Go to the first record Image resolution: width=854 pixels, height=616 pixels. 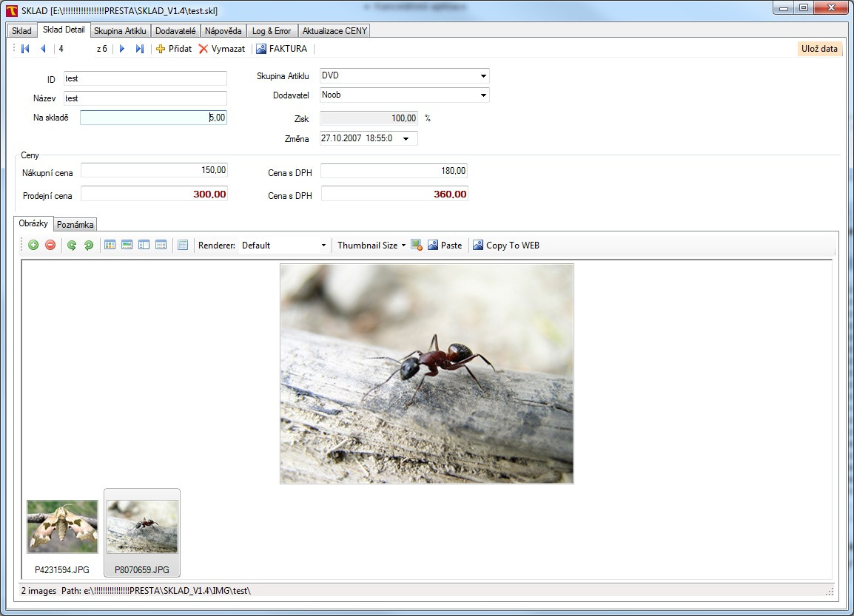point(25,49)
